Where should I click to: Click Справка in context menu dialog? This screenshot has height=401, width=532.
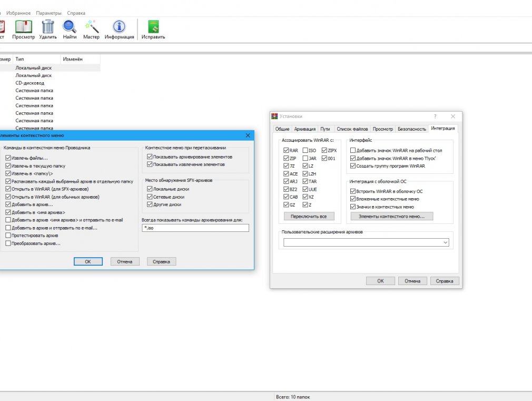pyautogui.click(x=161, y=261)
